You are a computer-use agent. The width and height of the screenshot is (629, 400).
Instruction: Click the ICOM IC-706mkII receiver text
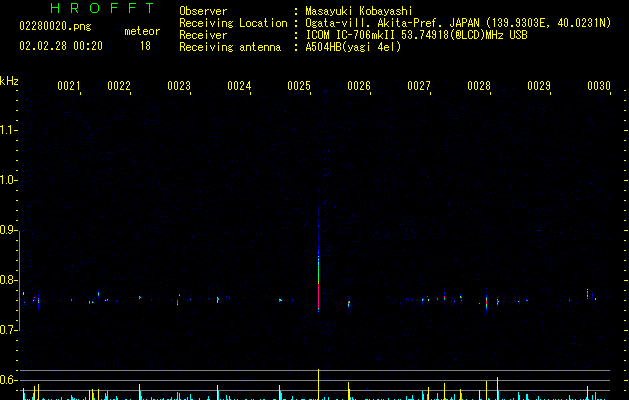point(416,35)
